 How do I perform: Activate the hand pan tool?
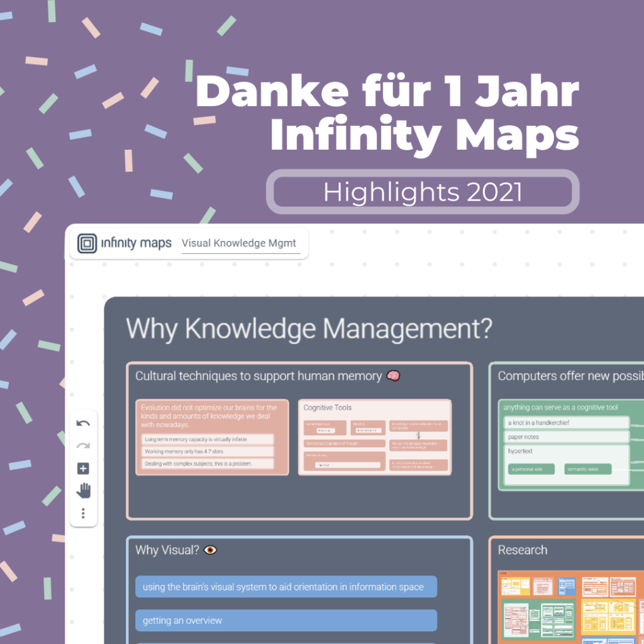[x=82, y=491]
